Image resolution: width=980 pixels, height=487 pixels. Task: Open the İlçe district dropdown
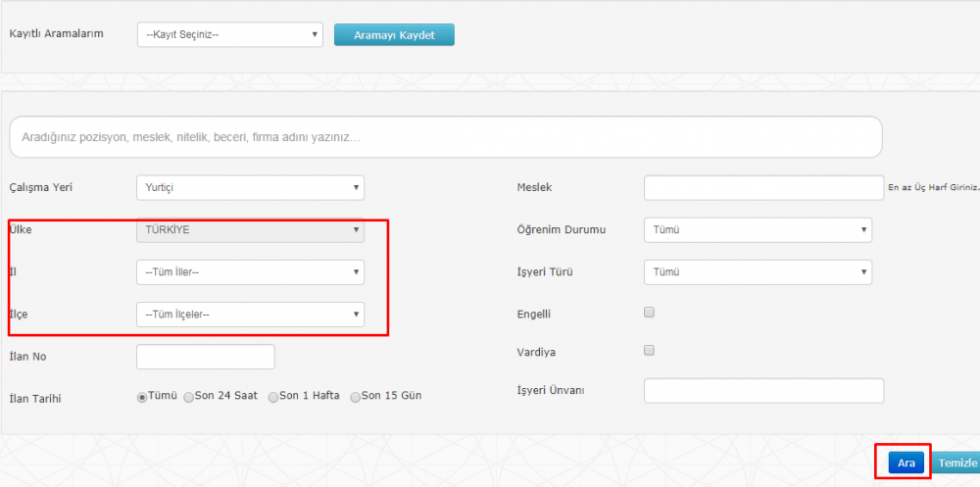250,315
